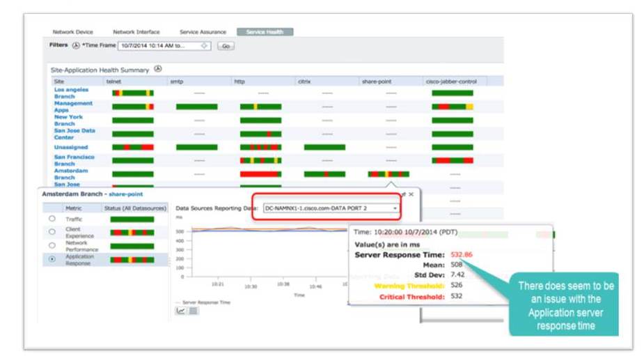Close the Amsterdam Branch popup
This screenshot has height=363, width=644.
point(411,194)
